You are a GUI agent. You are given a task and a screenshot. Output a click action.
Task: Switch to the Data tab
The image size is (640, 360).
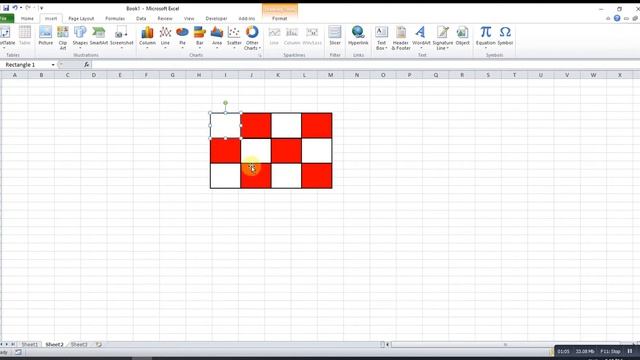coord(141,18)
